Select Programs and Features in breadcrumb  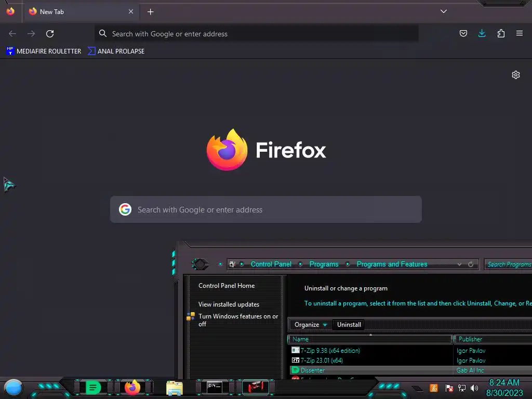[x=392, y=264]
